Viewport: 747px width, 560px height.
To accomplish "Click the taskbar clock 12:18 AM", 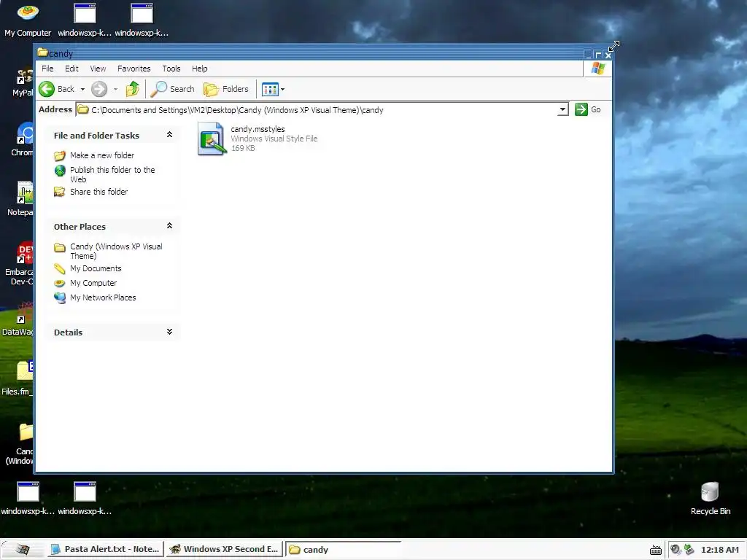I will click(x=720, y=550).
